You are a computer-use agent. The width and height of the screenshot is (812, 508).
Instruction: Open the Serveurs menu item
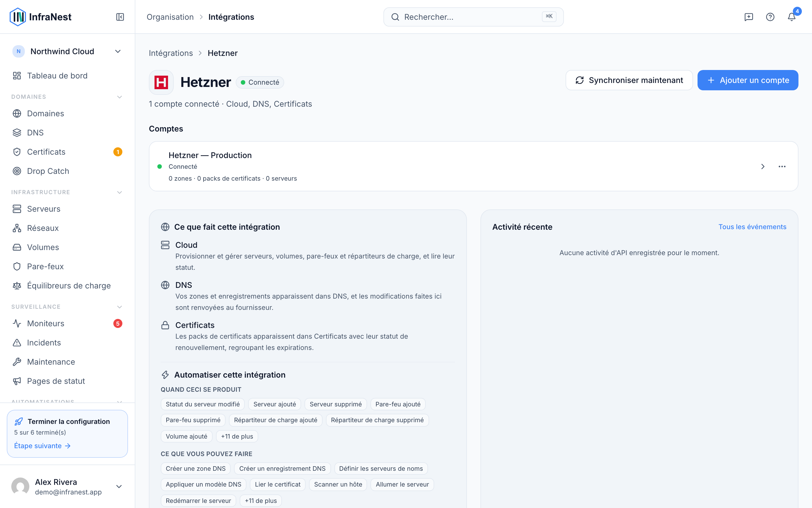[67, 209]
